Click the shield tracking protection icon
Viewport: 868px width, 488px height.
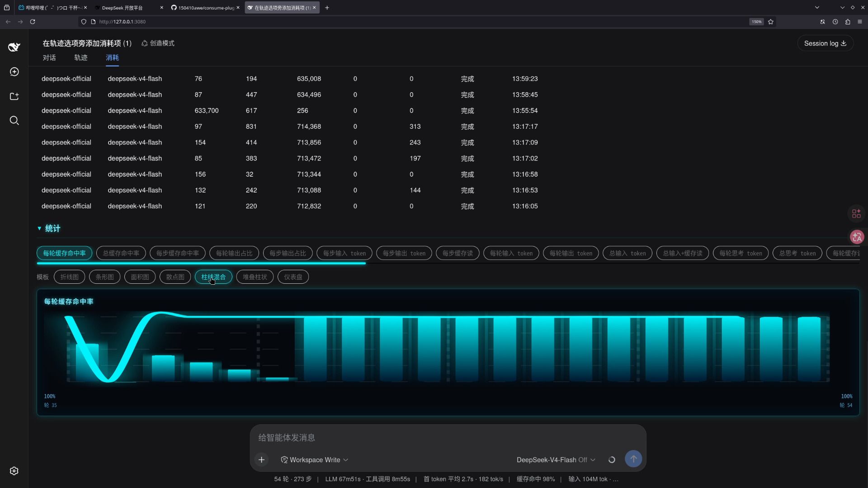[x=84, y=22]
